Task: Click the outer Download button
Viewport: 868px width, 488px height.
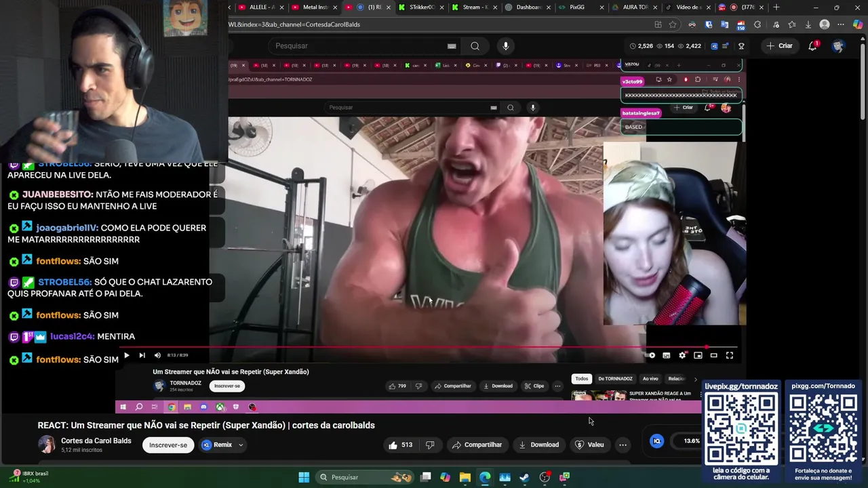Action: (539, 445)
